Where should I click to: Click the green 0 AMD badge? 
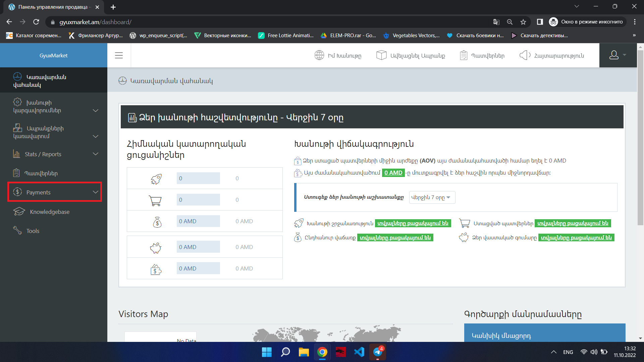pos(393,173)
